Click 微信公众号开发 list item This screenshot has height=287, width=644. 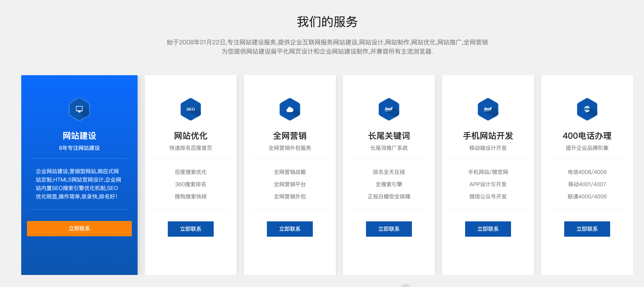(x=488, y=196)
